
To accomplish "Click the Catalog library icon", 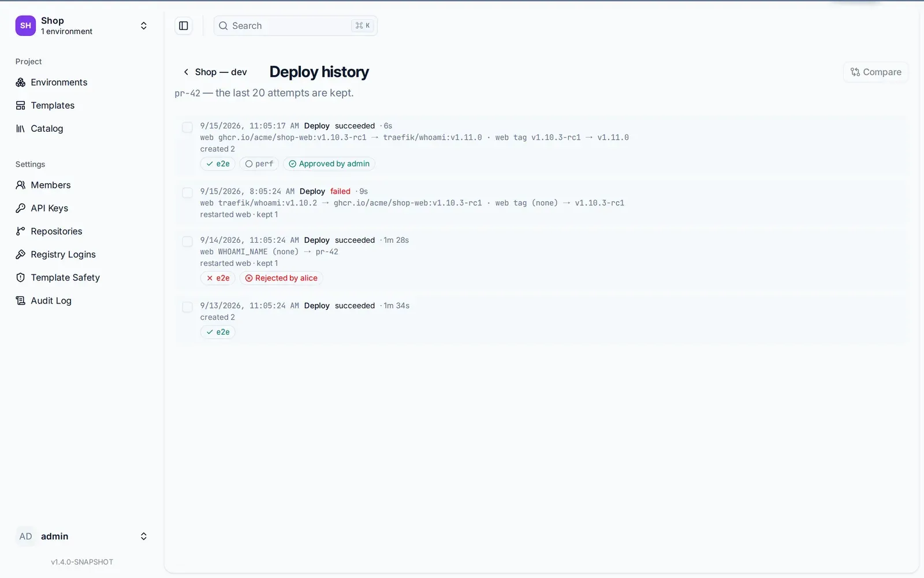I will (x=21, y=129).
